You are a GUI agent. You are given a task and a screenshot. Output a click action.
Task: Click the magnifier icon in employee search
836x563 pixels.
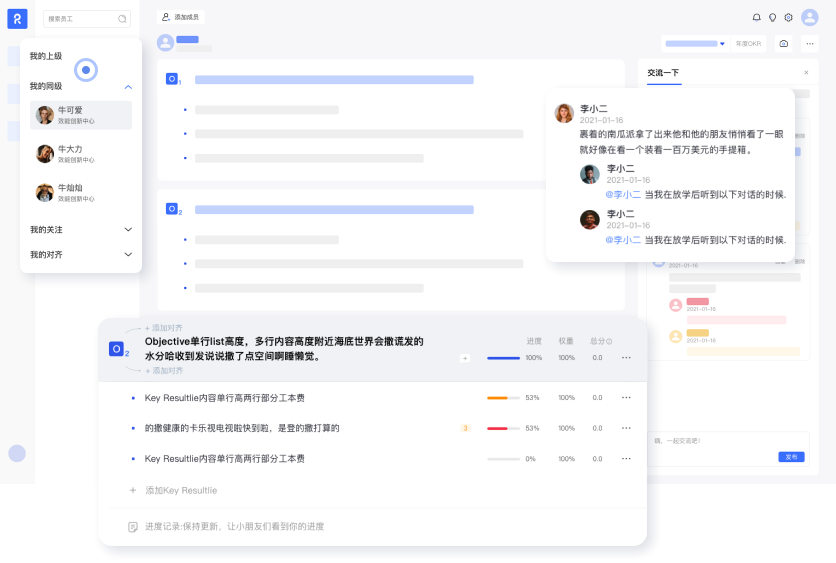pyautogui.click(x=122, y=19)
